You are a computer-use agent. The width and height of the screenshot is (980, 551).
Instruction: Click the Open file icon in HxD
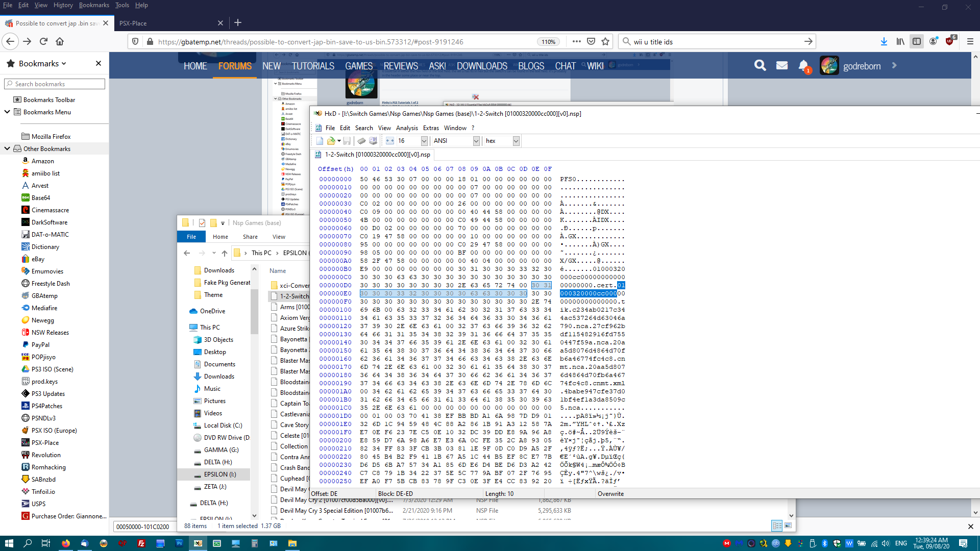click(x=331, y=141)
